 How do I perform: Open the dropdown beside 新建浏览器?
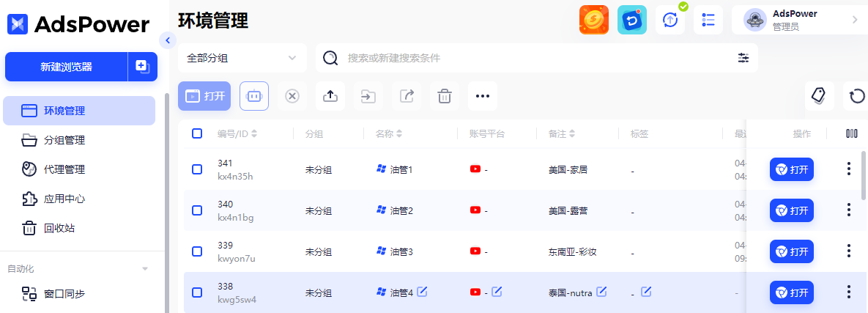click(x=142, y=67)
